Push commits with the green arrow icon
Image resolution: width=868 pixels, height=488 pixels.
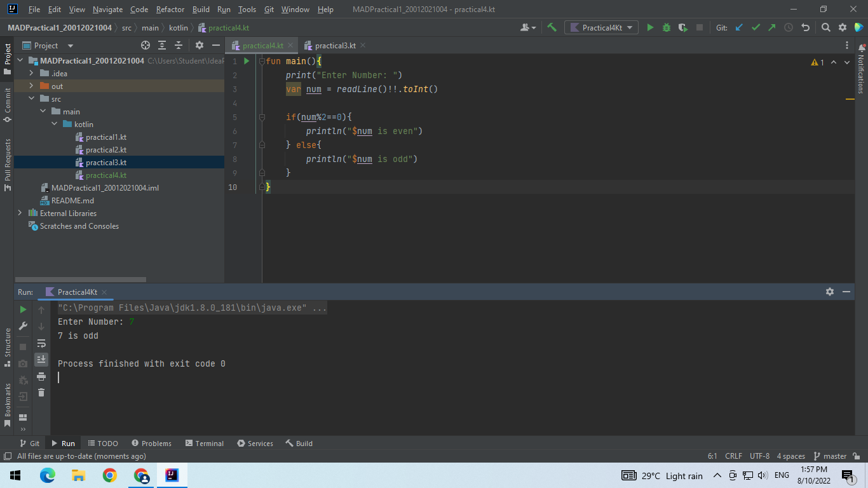[x=771, y=27]
